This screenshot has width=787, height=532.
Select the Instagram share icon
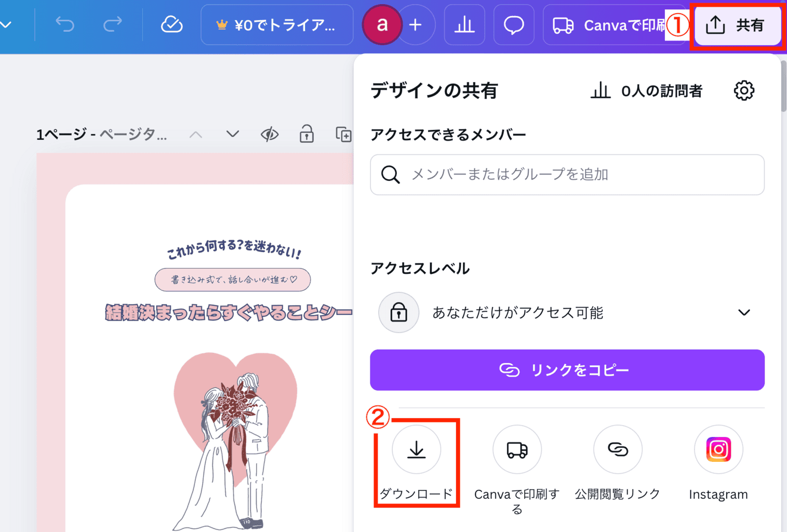pos(718,450)
